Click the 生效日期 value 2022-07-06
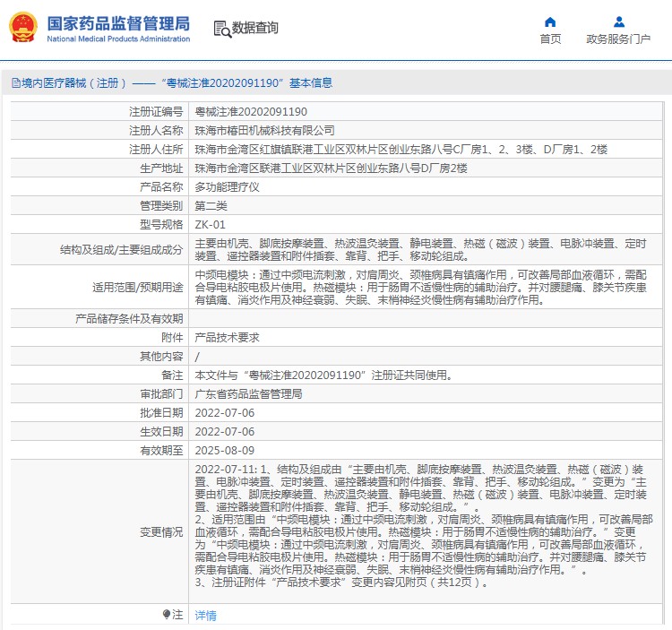The image size is (672, 630). 225,432
